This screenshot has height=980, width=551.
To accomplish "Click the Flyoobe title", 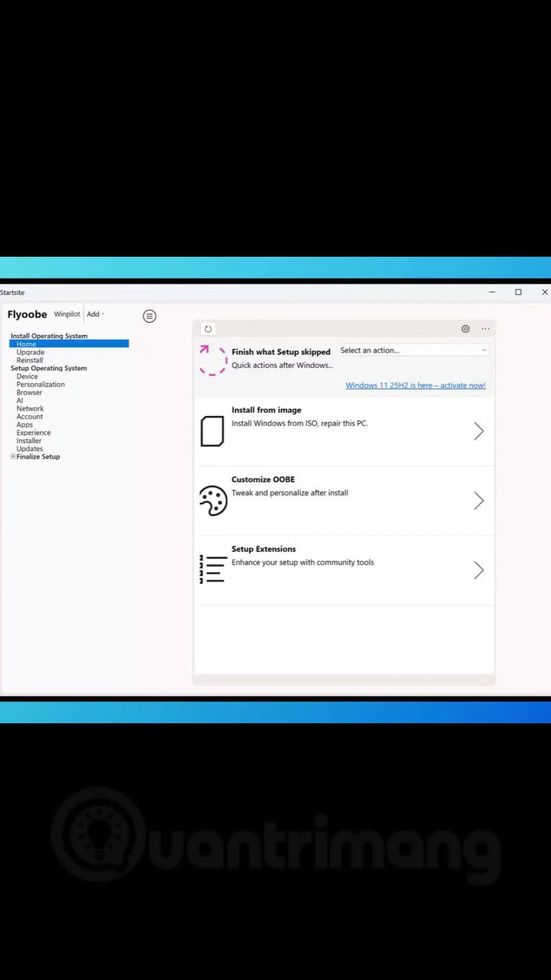I will click(x=27, y=314).
